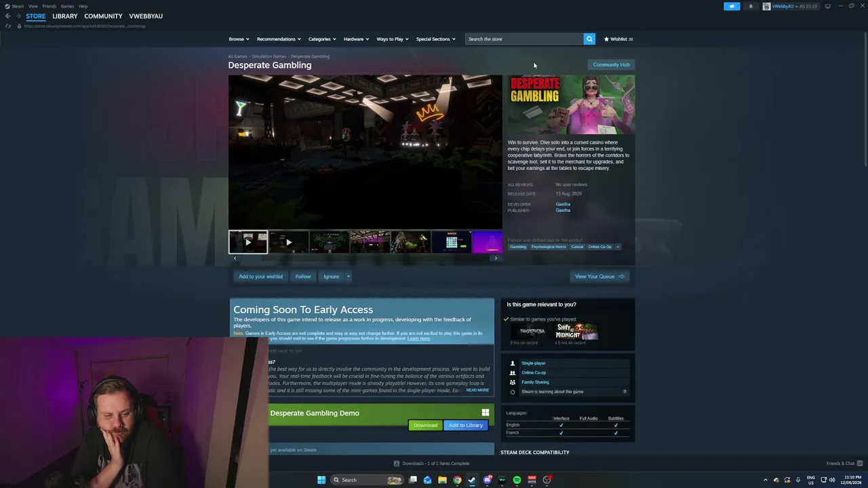
Task: Click the Online Co-op feature icon
Action: [513, 373]
